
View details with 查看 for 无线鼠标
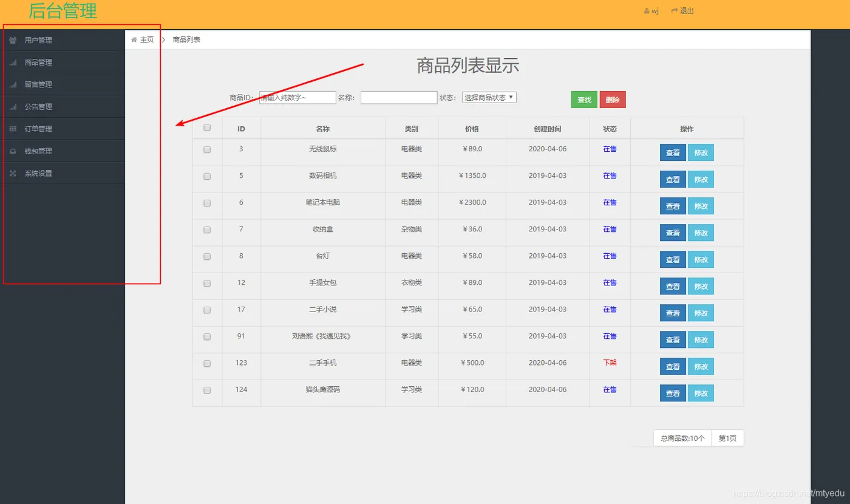(673, 152)
